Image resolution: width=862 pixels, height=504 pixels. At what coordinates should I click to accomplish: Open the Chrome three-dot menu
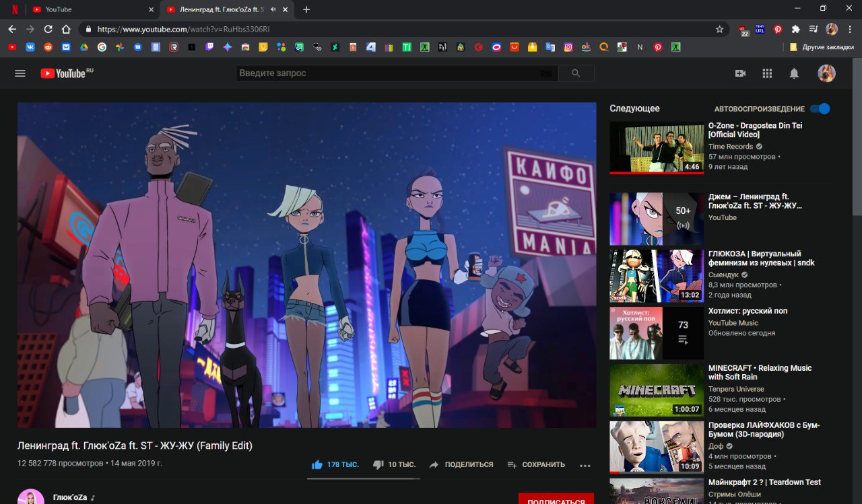click(850, 29)
